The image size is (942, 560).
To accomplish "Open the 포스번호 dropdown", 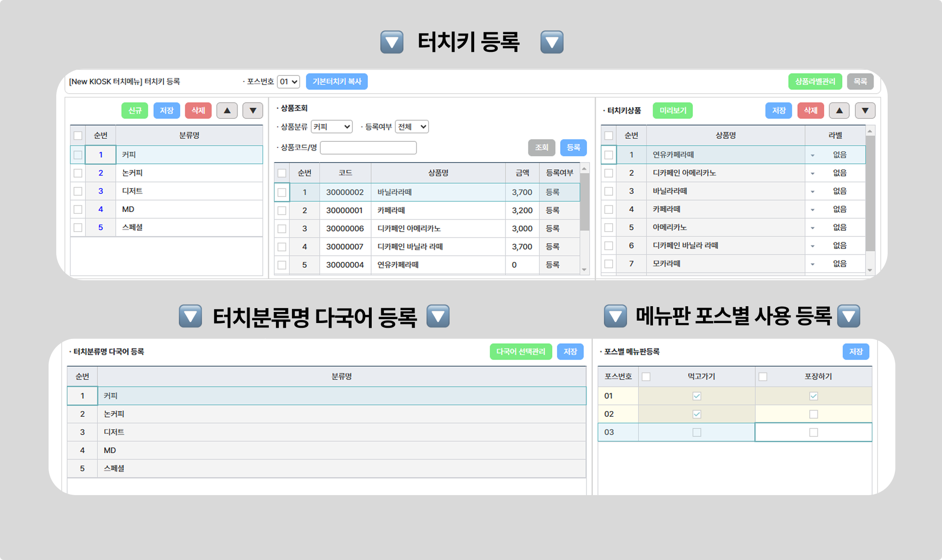I will point(289,82).
